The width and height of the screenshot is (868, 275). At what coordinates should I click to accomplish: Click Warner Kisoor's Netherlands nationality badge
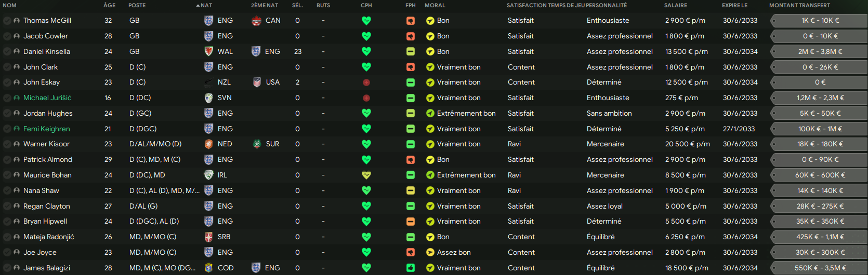208,144
